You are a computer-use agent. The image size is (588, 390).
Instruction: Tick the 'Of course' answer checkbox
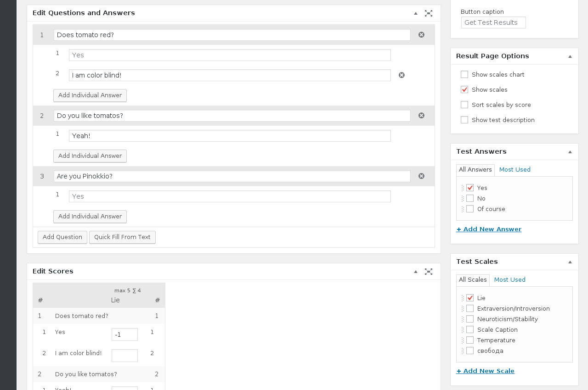pyautogui.click(x=470, y=209)
